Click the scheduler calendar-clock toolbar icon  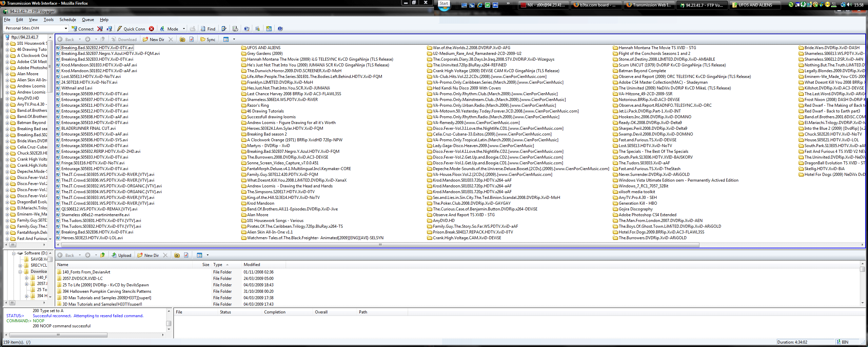(235, 29)
